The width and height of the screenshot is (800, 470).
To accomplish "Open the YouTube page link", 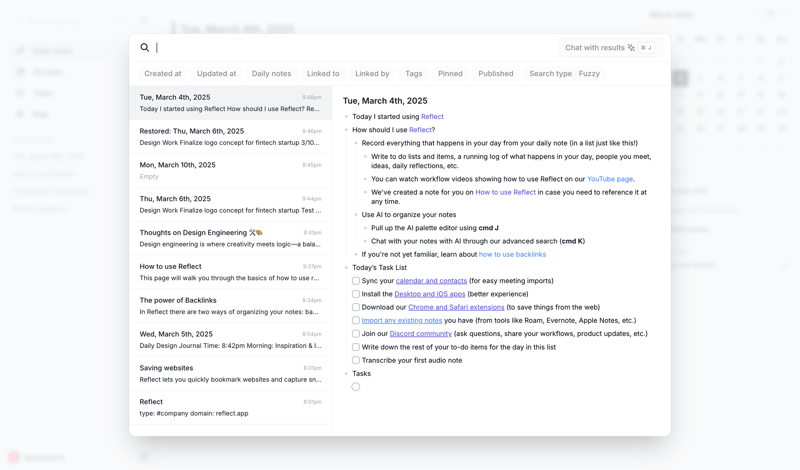I will point(610,179).
